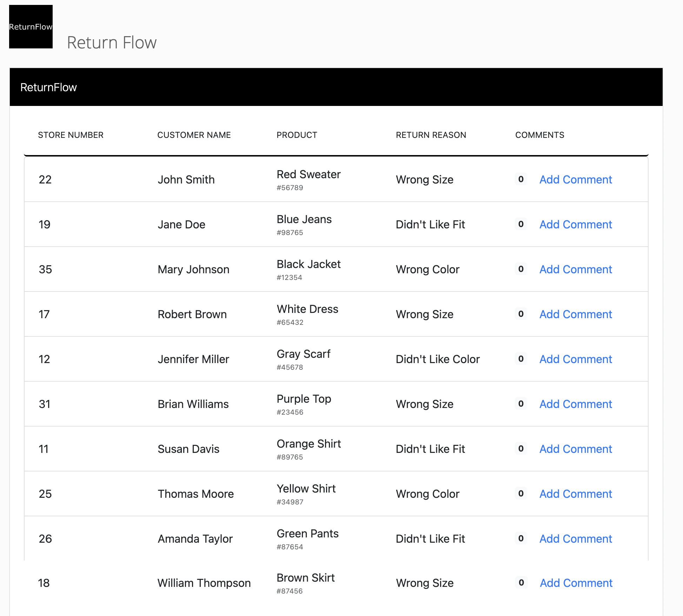
Task: Click the black ReturnFlow logo image
Action: (x=31, y=27)
